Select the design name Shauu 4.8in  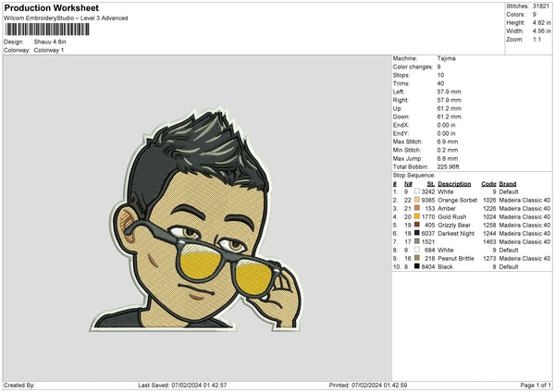(x=50, y=42)
